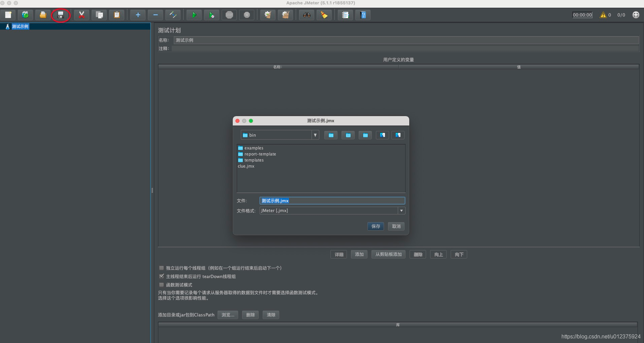
Task: Open Search with binoculars icon
Action: 307,15
